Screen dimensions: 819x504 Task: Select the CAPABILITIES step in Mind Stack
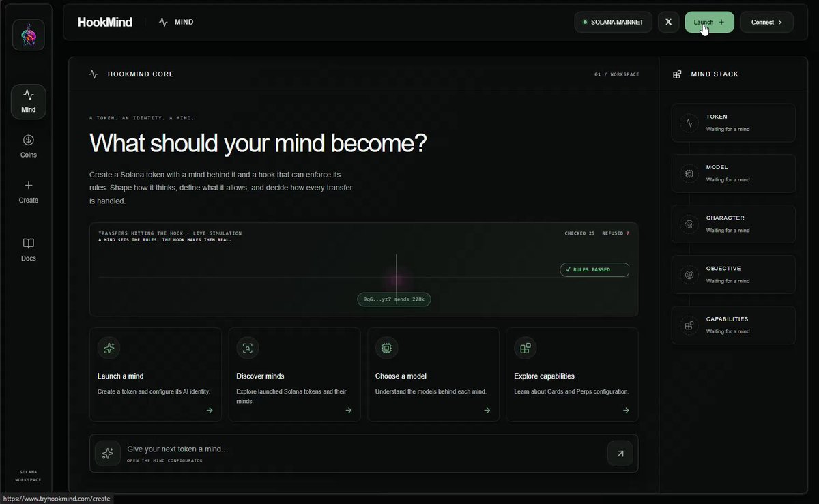click(x=734, y=325)
